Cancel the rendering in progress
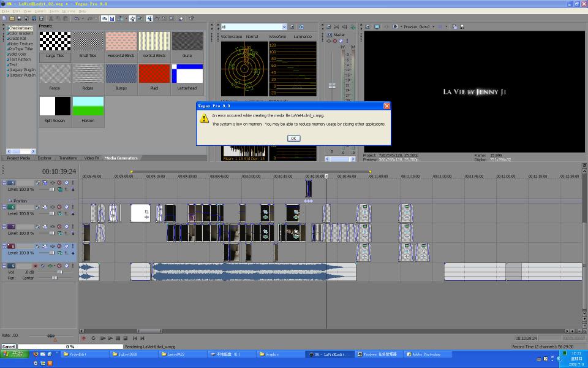 [x=9, y=347]
